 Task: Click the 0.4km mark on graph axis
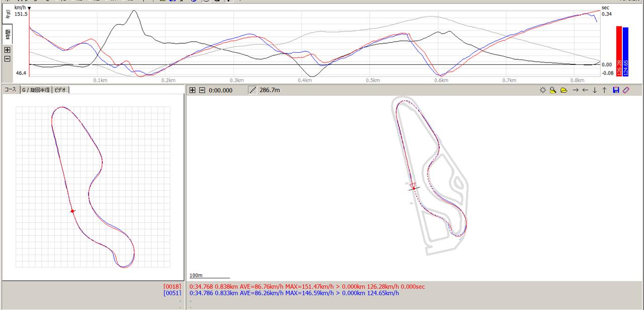point(304,81)
